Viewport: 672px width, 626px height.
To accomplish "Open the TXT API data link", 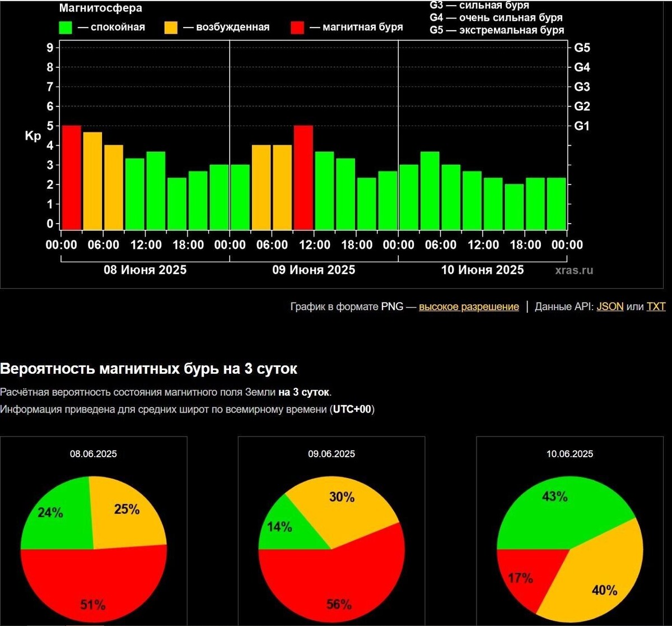I will point(656,307).
